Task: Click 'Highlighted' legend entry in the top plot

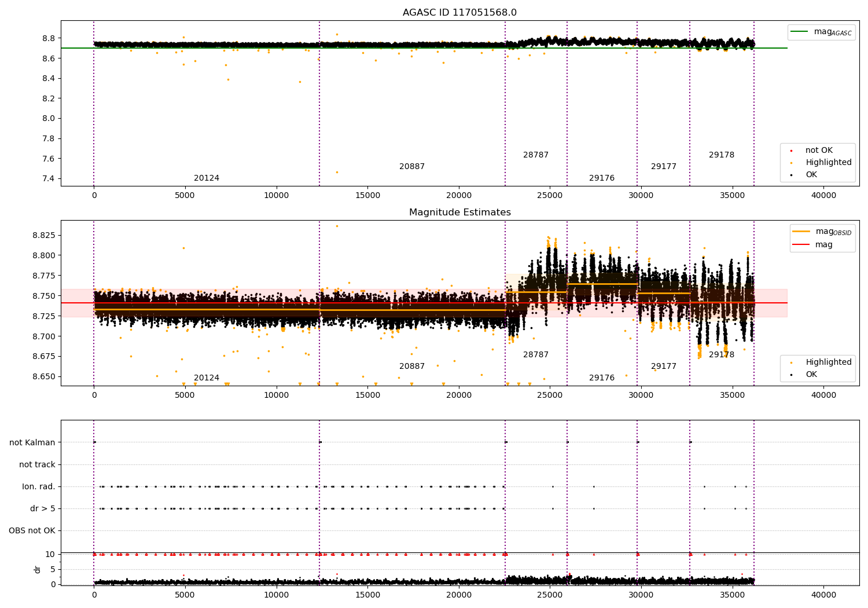Action: (x=821, y=163)
